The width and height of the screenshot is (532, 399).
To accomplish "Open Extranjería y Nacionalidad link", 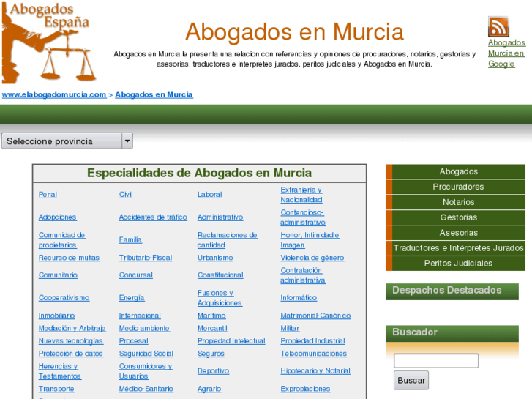I will (301, 195).
